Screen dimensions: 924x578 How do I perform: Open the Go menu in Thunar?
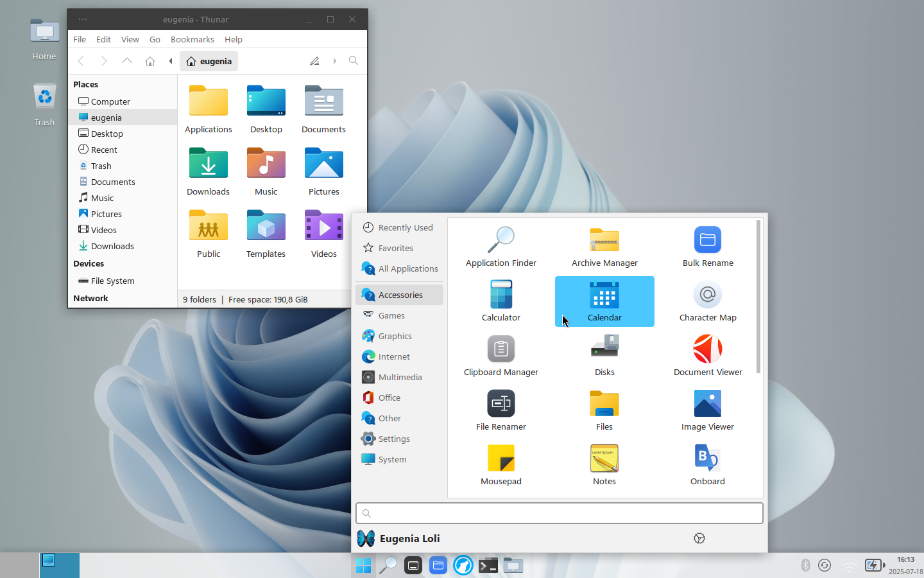pyautogui.click(x=155, y=39)
